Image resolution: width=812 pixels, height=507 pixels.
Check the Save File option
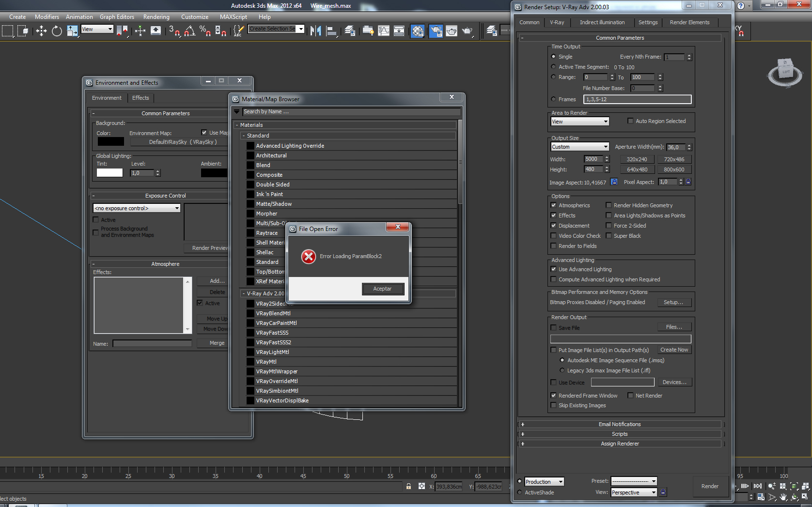pos(553,328)
